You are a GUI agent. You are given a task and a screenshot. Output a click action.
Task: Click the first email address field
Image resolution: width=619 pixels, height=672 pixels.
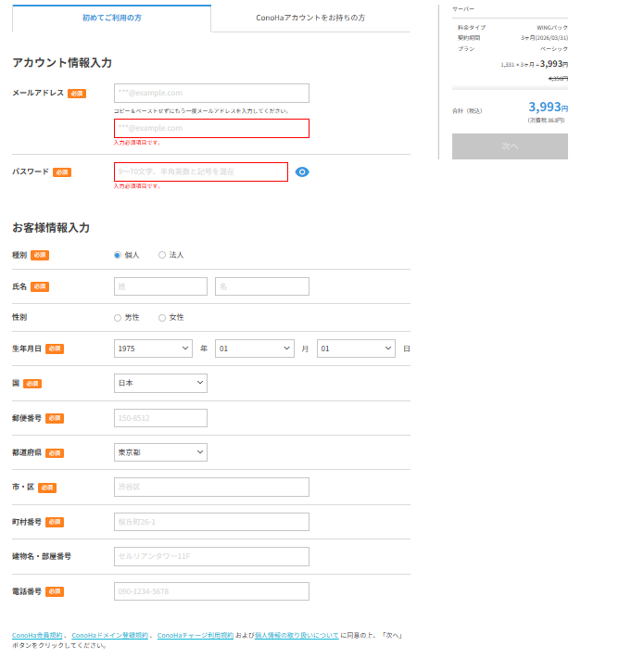[211, 93]
